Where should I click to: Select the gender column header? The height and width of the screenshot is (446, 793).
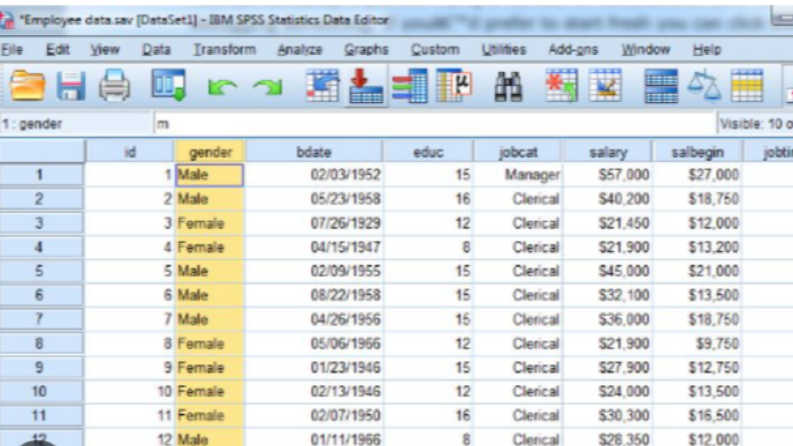click(210, 152)
